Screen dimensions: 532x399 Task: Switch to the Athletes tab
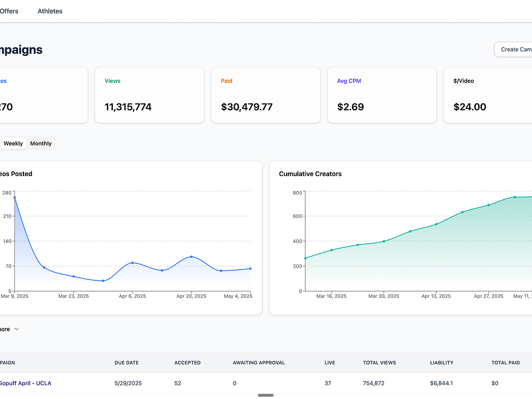(x=50, y=11)
